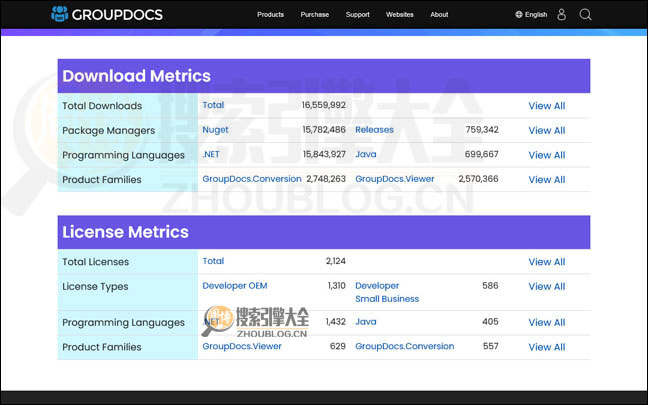Image resolution: width=648 pixels, height=405 pixels.
Task: View All for License Types
Action: (x=546, y=286)
